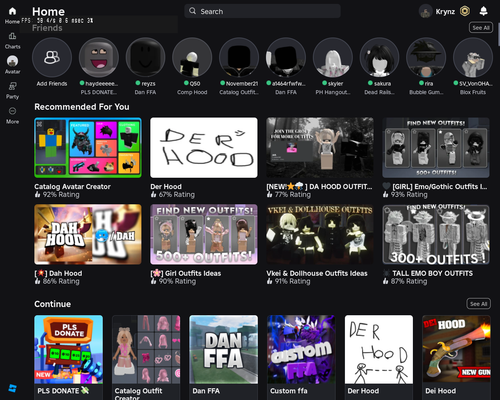The image size is (500, 400).
Task: Click the search magnifier icon
Action: click(x=192, y=11)
